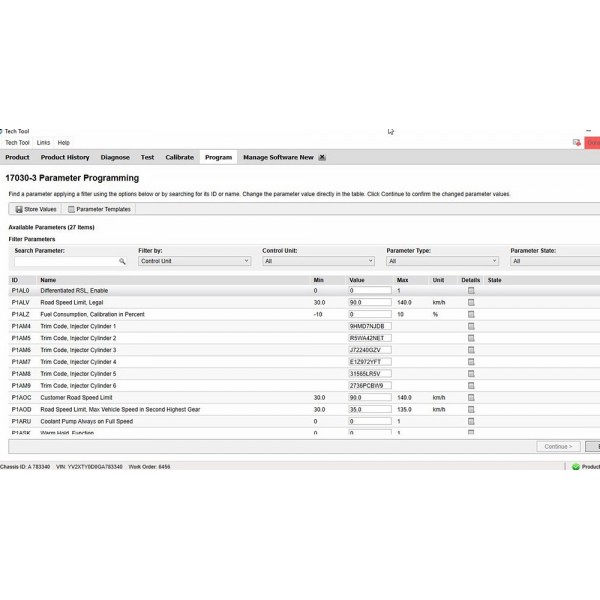Click the green Product status check icon
Image resolution: width=600 pixels, height=600 pixels.
pyautogui.click(x=576, y=467)
